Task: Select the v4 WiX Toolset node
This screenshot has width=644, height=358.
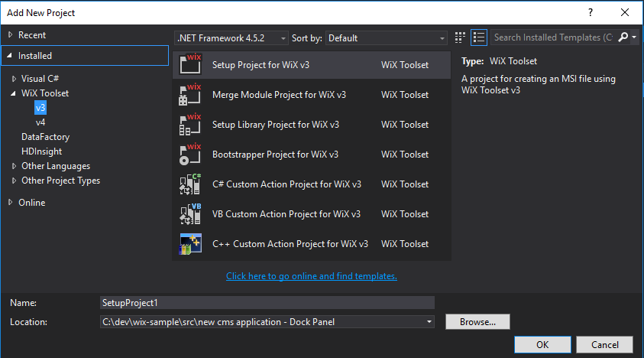Action: (x=40, y=122)
